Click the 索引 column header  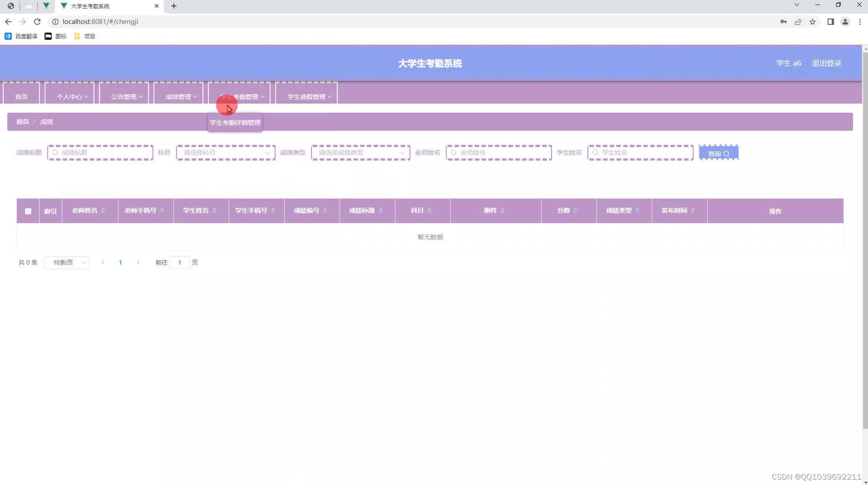point(50,211)
